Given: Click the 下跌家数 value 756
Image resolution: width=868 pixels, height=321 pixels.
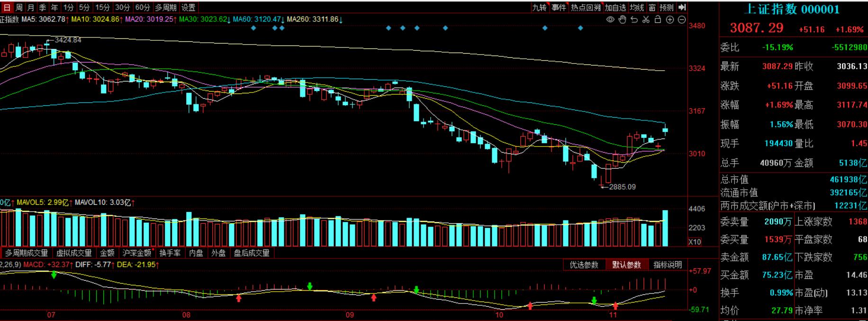Looking at the screenshot, I should pos(860,257).
